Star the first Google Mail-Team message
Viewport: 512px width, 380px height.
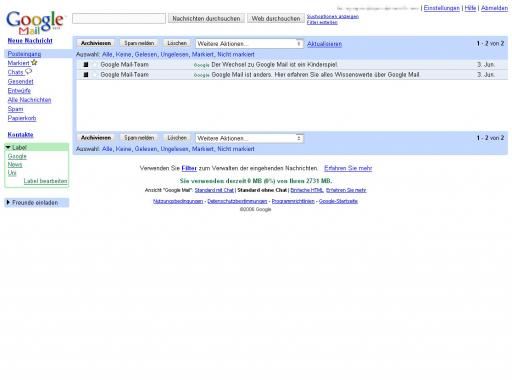[x=95, y=65]
